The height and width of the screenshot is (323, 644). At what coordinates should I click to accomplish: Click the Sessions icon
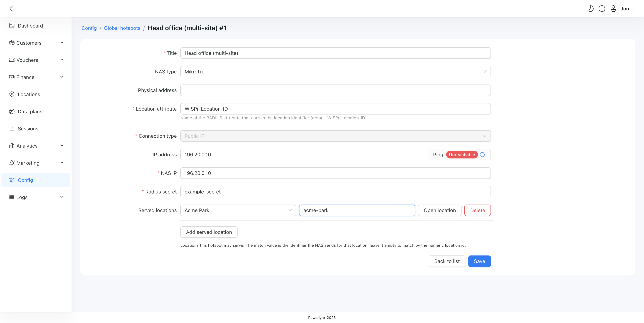12,129
